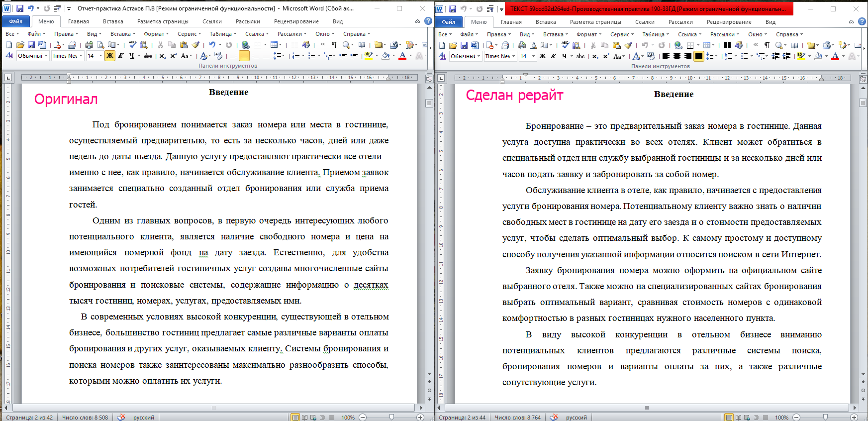Click the superscript x² icon in left window
The width and height of the screenshot is (868, 421).
click(x=173, y=56)
